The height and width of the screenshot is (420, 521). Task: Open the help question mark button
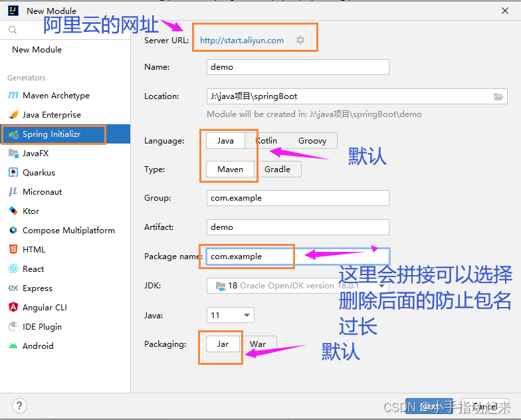[19, 405]
